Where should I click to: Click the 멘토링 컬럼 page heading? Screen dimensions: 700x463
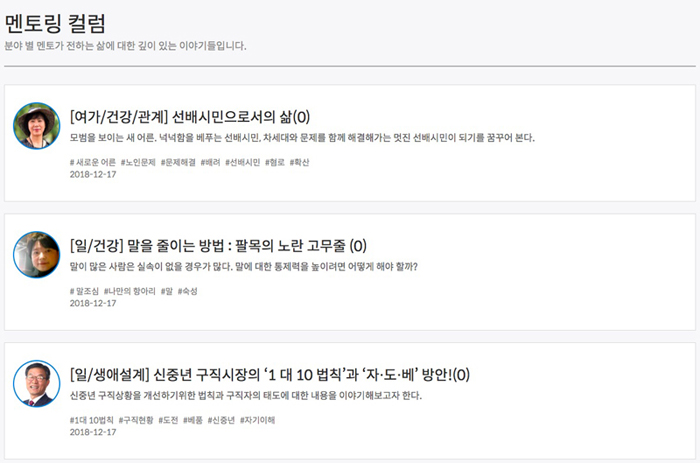point(55,23)
